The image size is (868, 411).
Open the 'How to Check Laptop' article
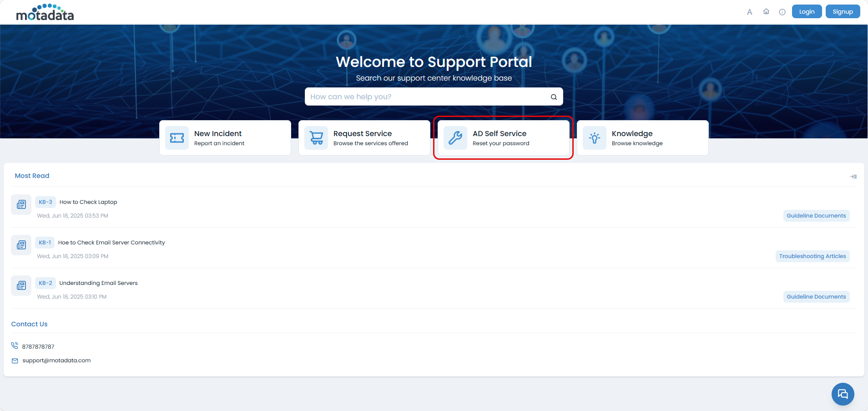(x=88, y=202)
